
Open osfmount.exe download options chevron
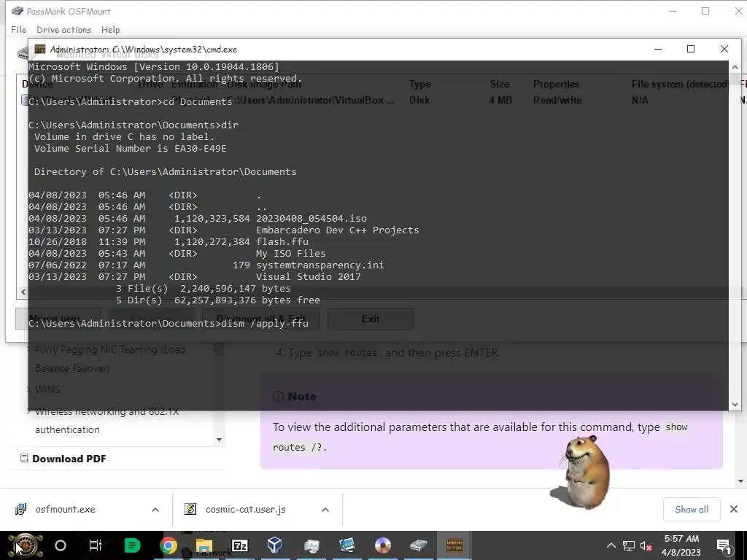click(155, 510)
